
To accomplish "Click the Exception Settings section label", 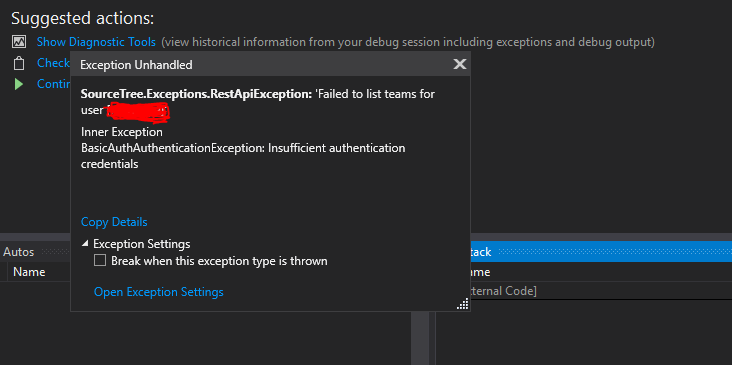I will 141,244.
